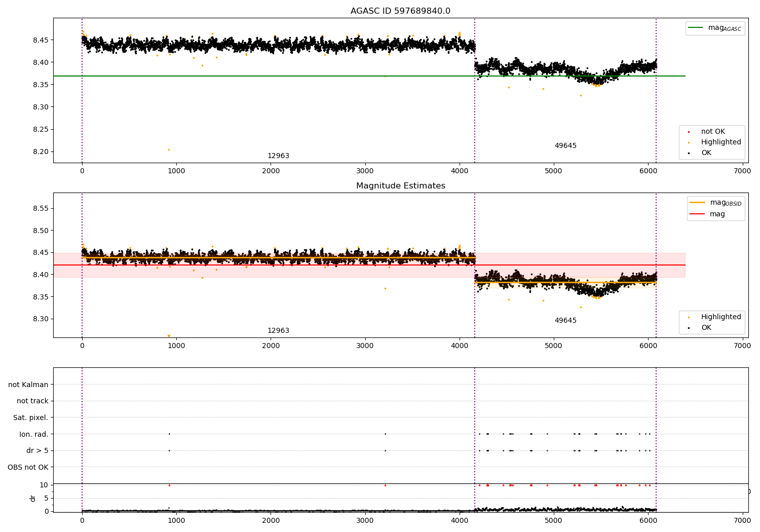This screenshot has height=532, width=760.
Task: Click obsid label 12963 in top plot
Action: coord(278,156)
